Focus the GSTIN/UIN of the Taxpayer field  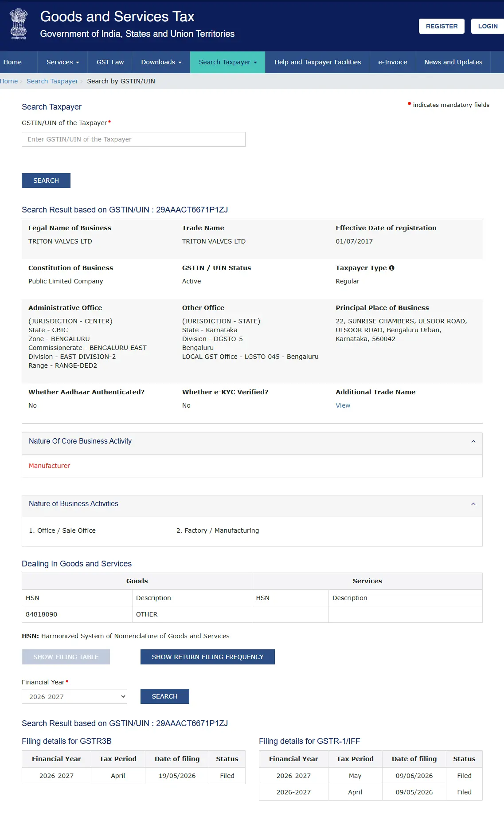pyautogui.click(x=133, y=139)
